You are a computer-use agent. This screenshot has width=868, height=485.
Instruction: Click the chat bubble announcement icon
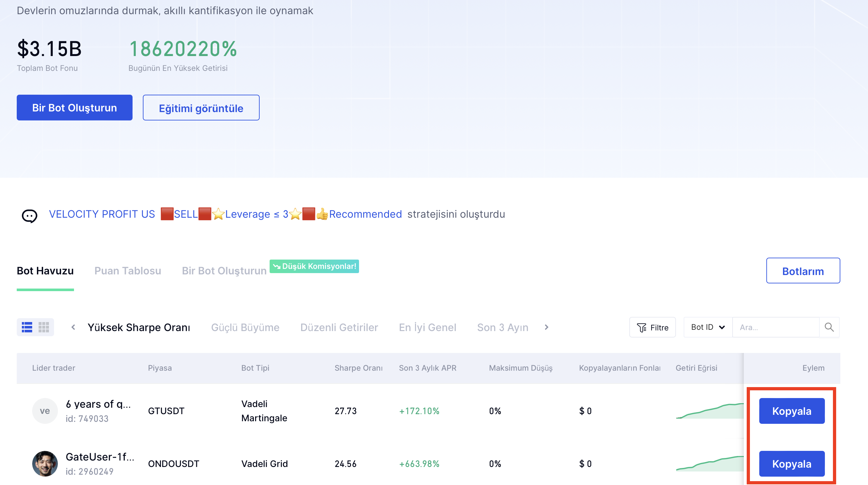(29, 215)
